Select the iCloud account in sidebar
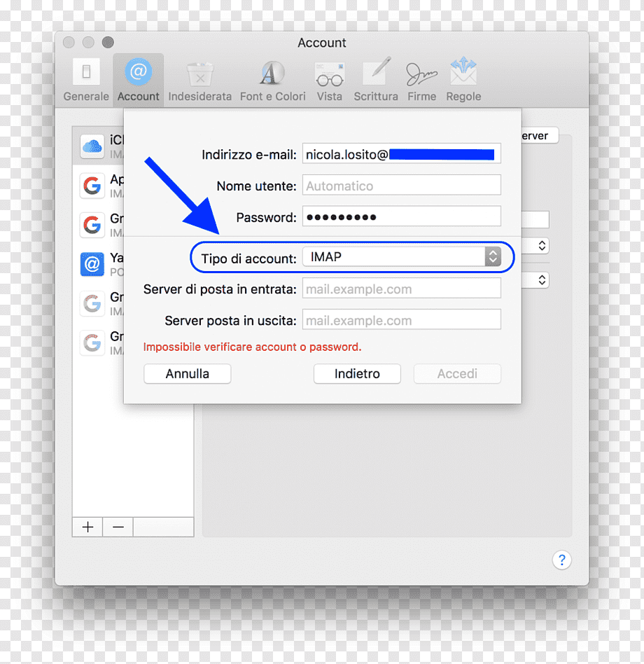The height and width of the screenshot is (664, 644). click(x=98, y=146)
